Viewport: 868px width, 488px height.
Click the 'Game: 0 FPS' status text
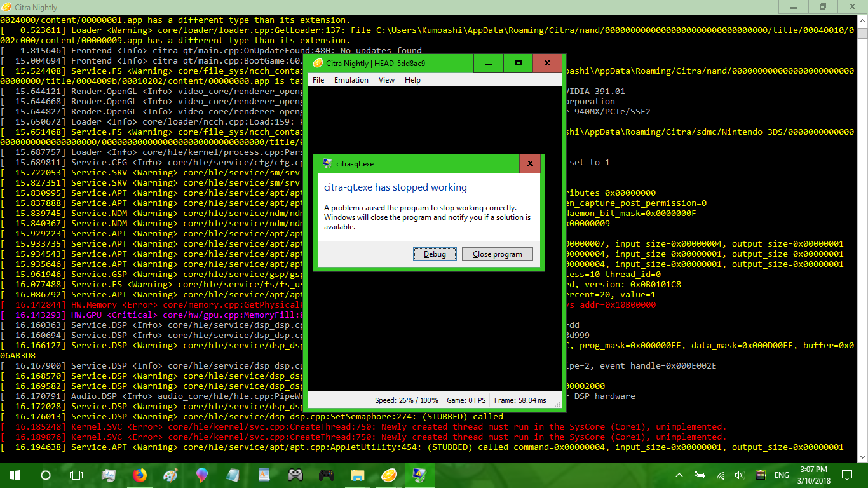[x=466, y=400]
